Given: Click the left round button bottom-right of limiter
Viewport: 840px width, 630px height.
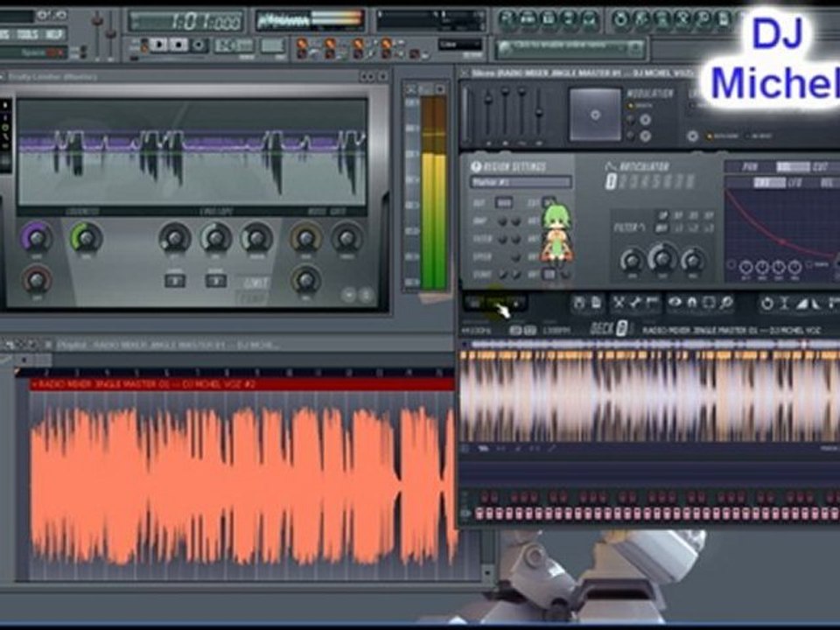Looking at the screenshot, I should [x=349, y=294].
